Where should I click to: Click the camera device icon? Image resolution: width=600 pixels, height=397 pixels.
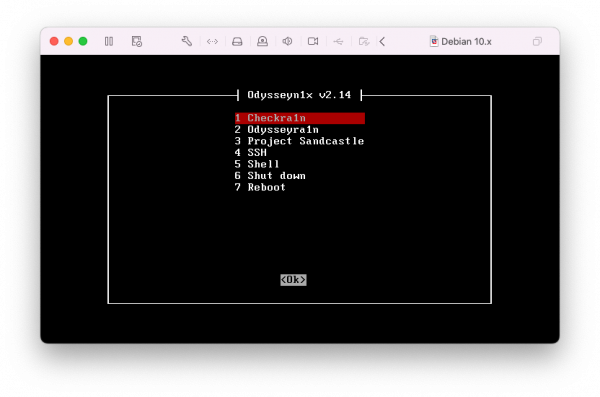tap(313, 41)
